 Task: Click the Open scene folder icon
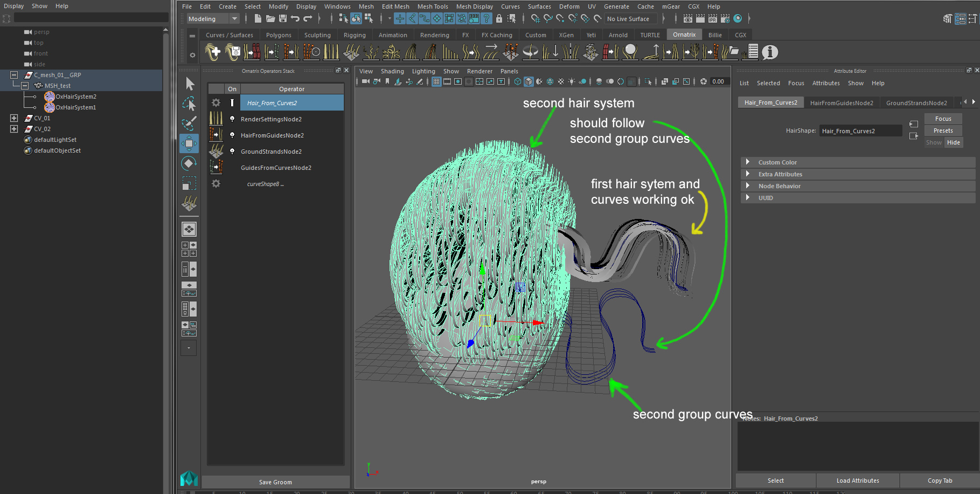[270, 19]
